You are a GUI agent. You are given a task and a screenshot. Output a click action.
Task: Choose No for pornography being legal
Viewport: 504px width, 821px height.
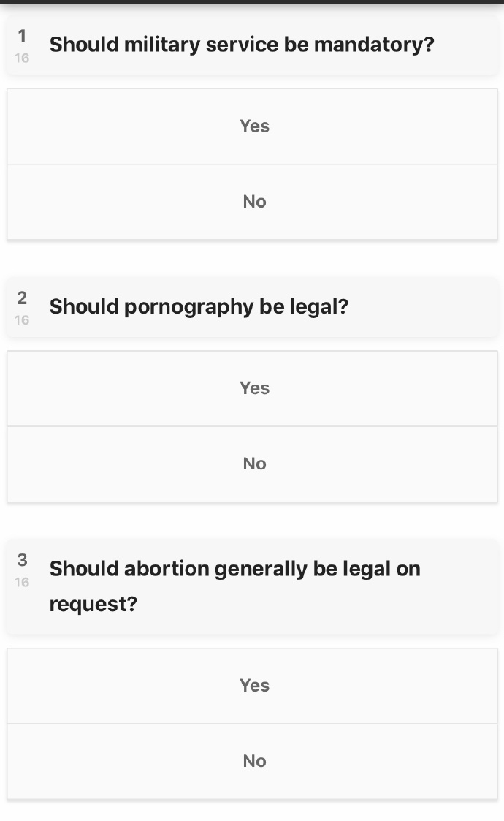(x=253, y=464)
